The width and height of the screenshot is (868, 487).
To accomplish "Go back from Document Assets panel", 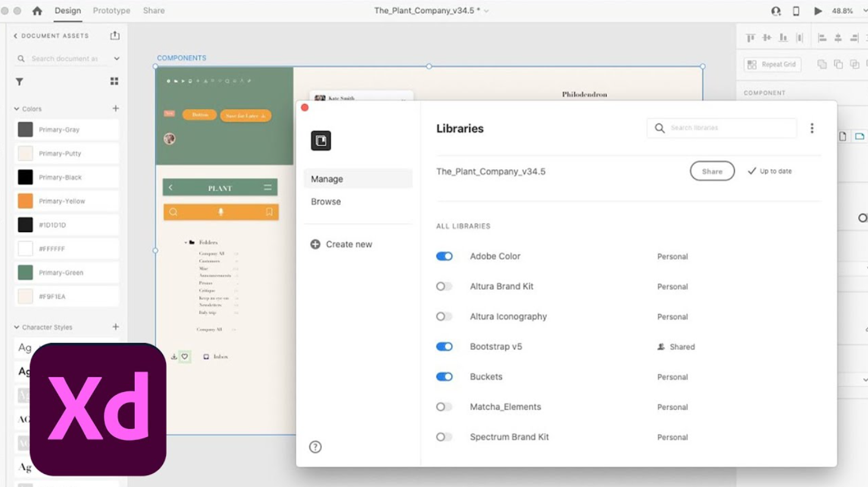I will 15,36.
